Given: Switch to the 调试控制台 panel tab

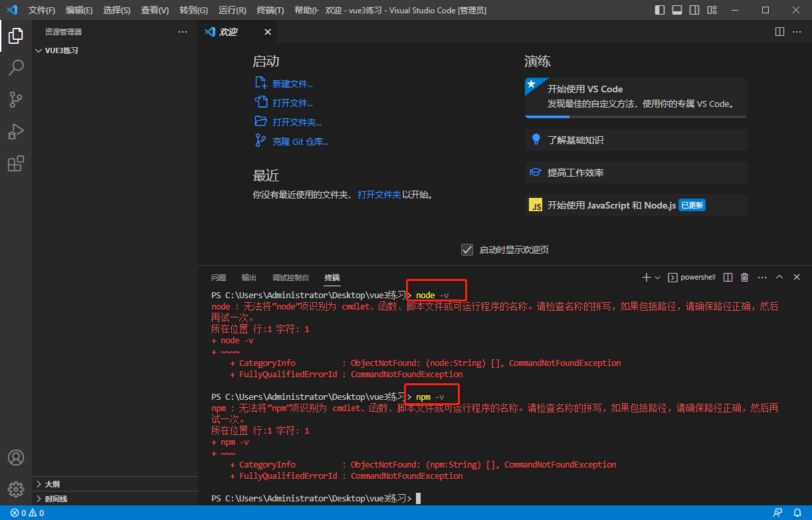Looking at the screenshot, I should [290, 278].
